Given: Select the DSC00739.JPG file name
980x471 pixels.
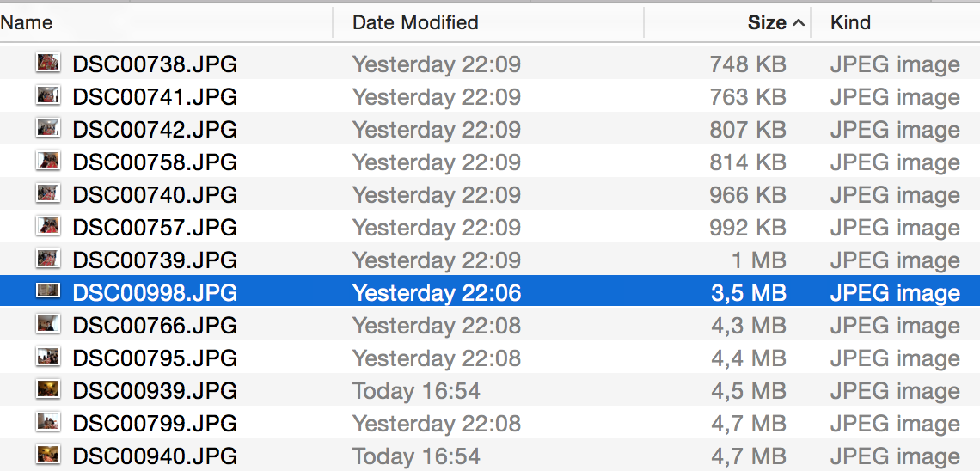Looking at the screenshot, I should [155, 260].
